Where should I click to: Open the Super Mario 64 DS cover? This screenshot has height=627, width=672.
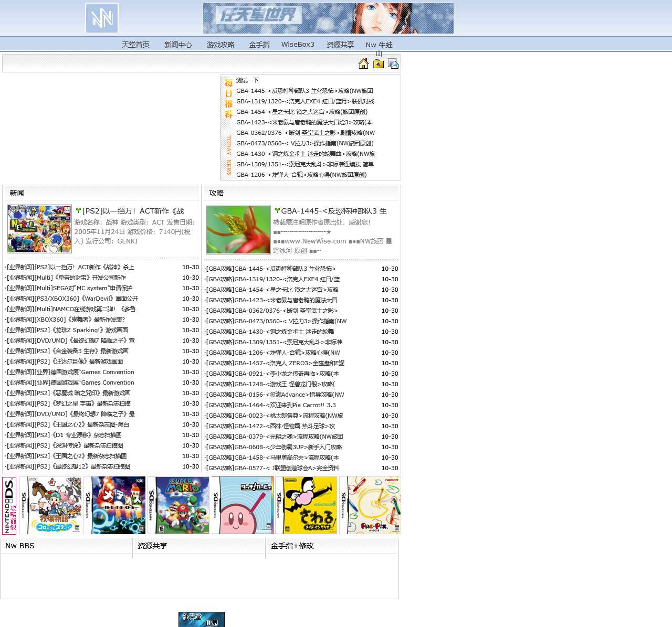coord(178,505)
